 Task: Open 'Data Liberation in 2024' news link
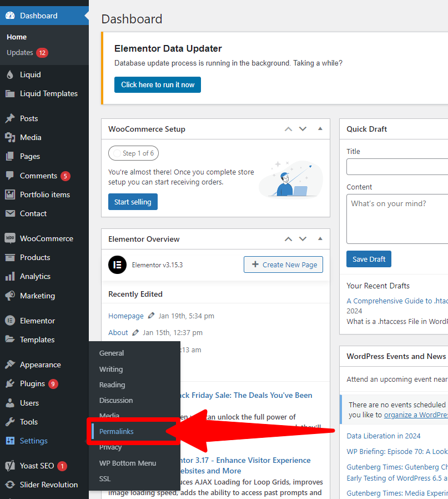pos(384,436)
